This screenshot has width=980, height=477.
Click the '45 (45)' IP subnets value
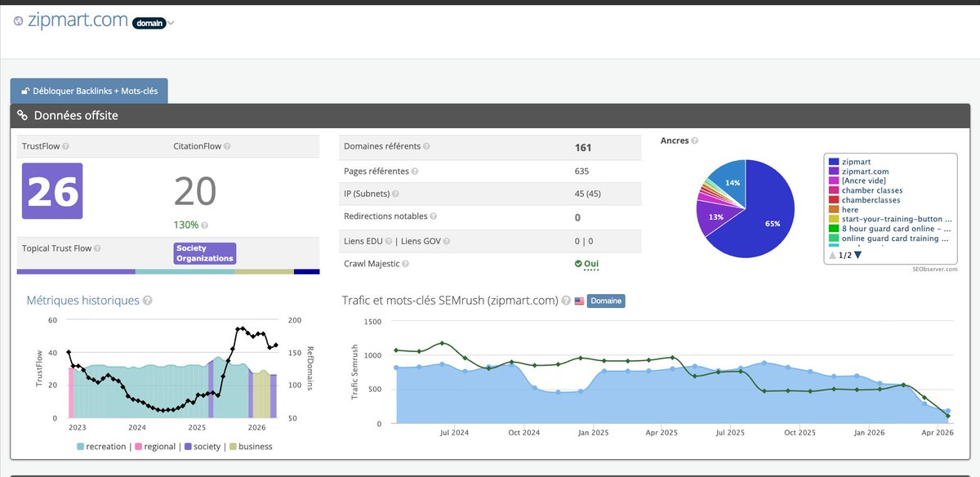588,194
